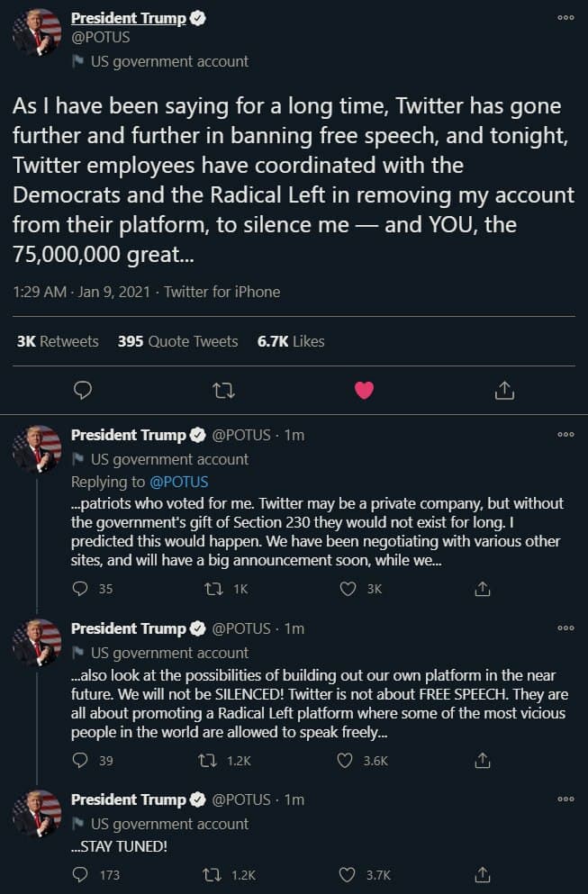Reply to the 'STAY TUNED!' tweet
The height and width of the screenshot is (894, 588).
click(81, 874)
